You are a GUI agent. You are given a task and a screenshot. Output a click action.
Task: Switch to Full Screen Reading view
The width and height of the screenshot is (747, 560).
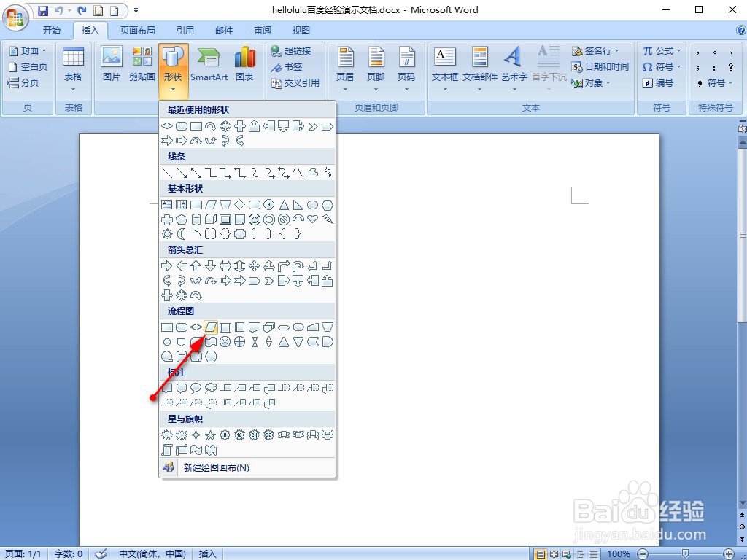click(554, 554)
